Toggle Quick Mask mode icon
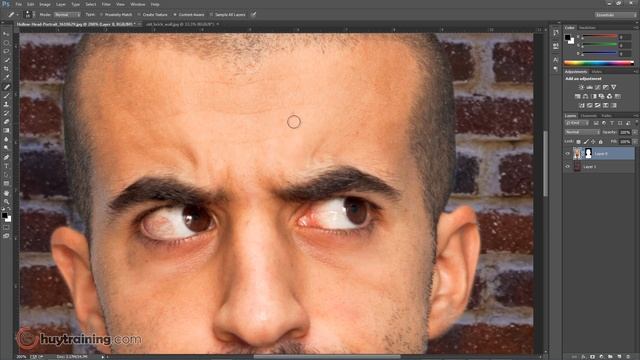The height and width of the screenshot is (360, 640). coord(7,228)
